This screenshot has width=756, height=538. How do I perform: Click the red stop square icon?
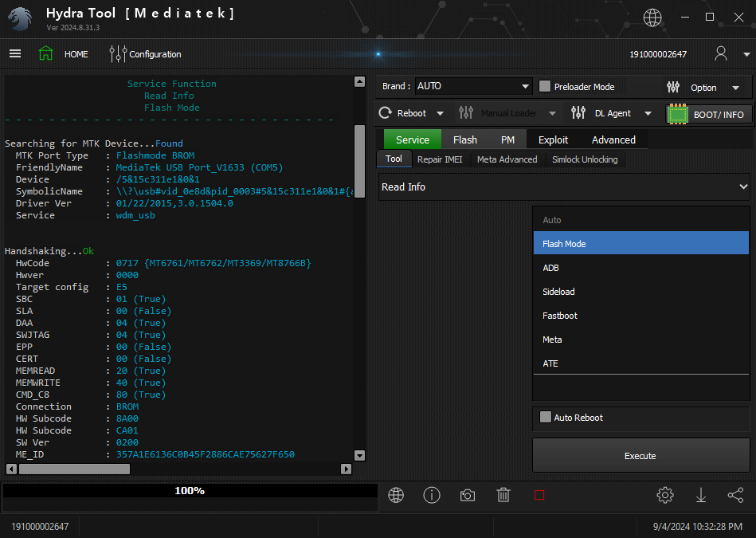[x=539, y=496]
